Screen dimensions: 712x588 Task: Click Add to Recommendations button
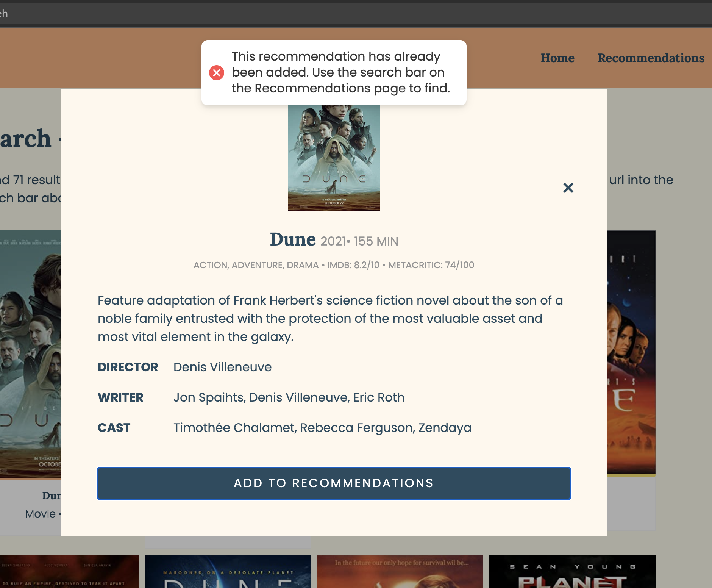[x=334, y=483]
